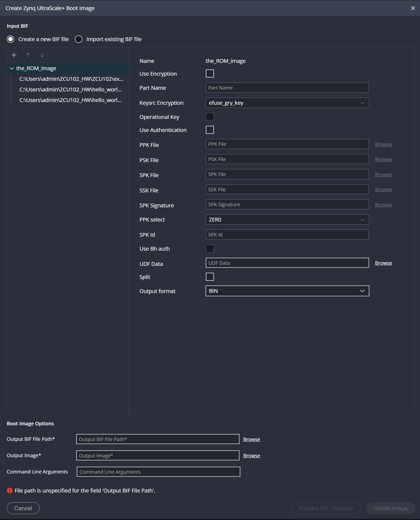Focus the Command Line Arguments field

coord(158,472)
